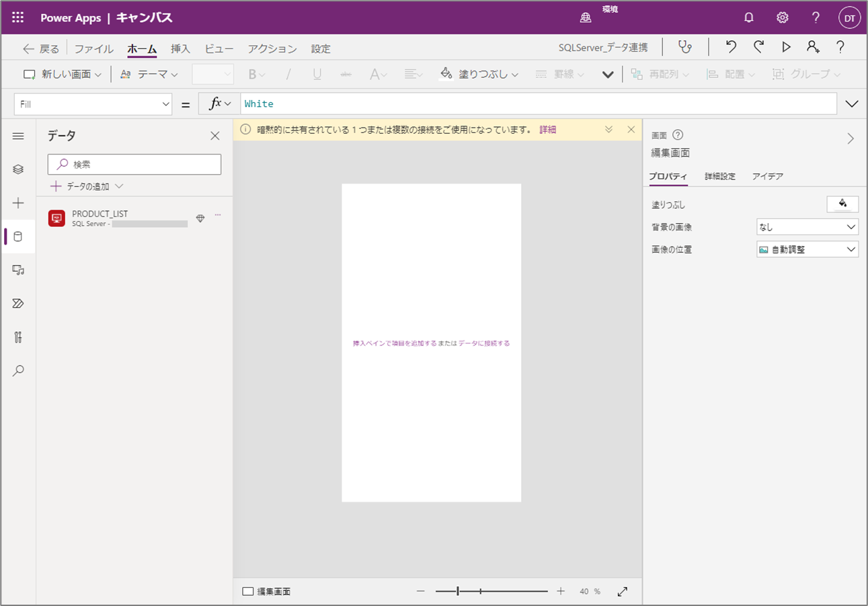Open the ファイル menu
Viewport: 868px width, 606px height.
[93, 49]
